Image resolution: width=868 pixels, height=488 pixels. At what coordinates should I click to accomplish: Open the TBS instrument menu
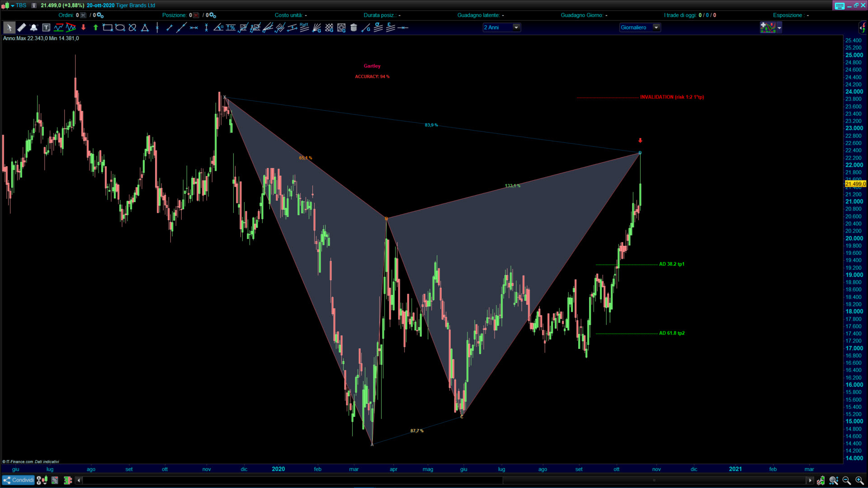click(x=13, y=5)
